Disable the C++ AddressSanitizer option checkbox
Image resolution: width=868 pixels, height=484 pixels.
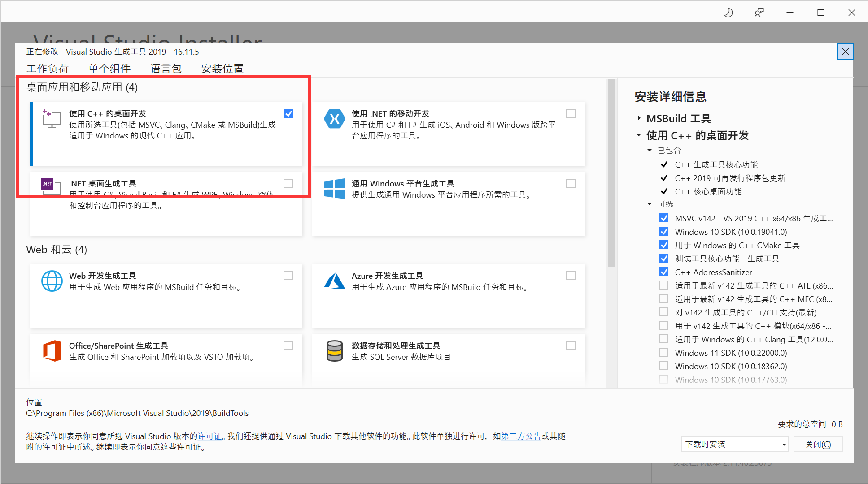pos(663,272)
